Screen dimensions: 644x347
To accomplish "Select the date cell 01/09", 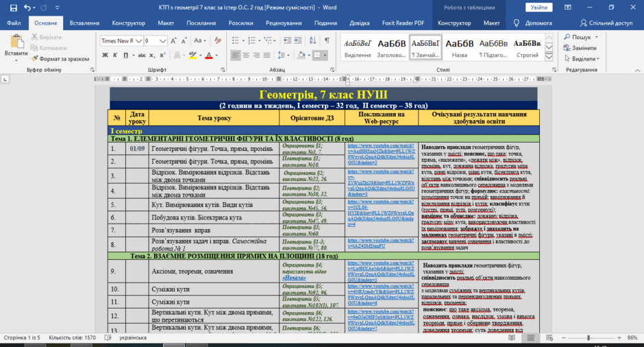I will click(137, 148).
